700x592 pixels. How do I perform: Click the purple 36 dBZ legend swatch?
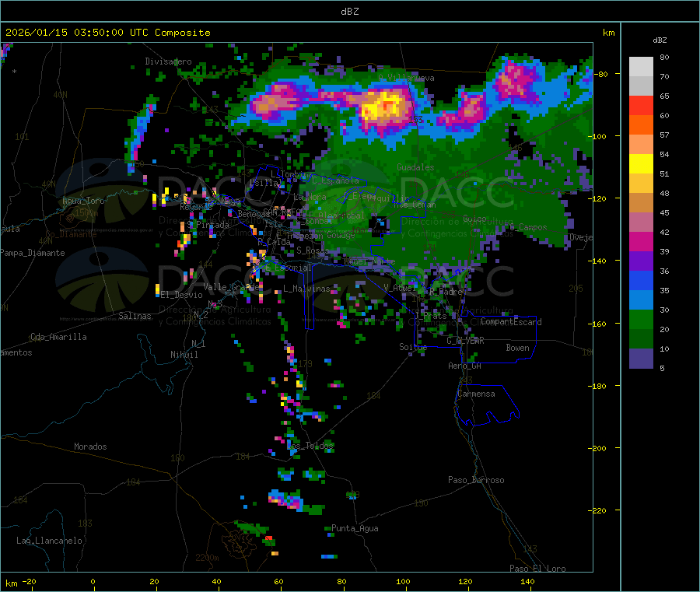641,261
